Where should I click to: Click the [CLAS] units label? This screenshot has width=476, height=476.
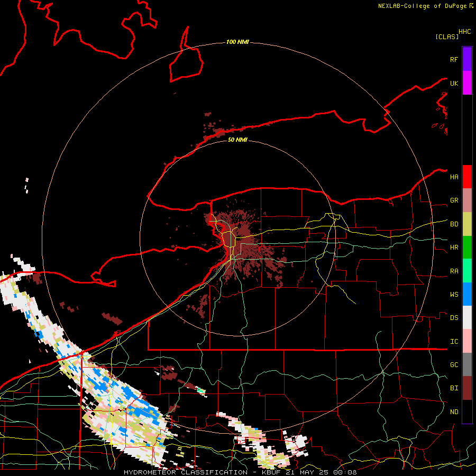(447, 36)
